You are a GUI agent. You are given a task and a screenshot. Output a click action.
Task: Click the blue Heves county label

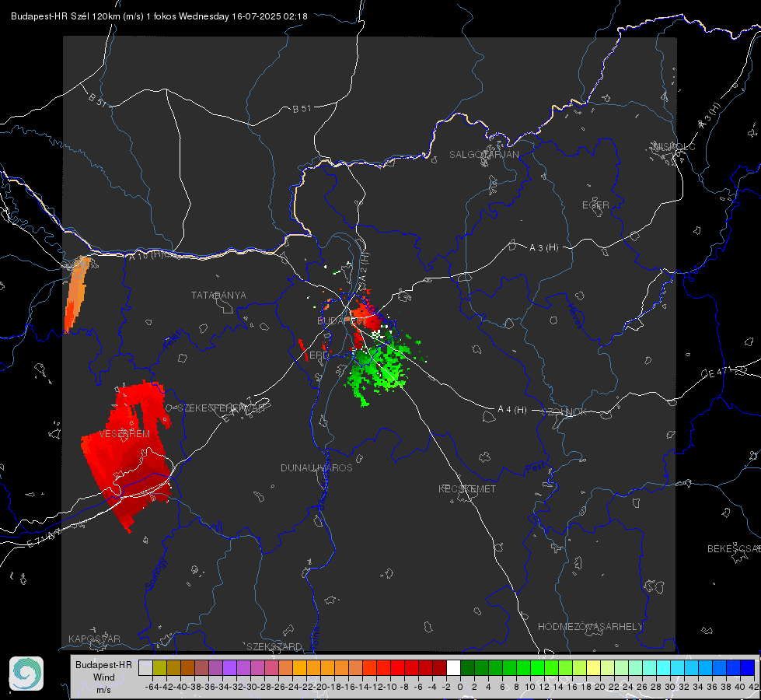[x=575, y=315]
